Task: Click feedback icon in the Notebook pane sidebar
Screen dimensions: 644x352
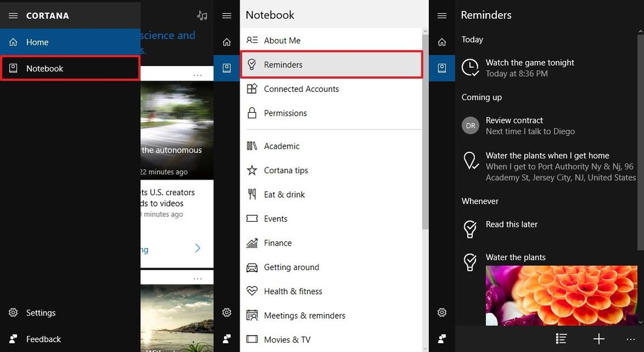Action: click(226, 339)
